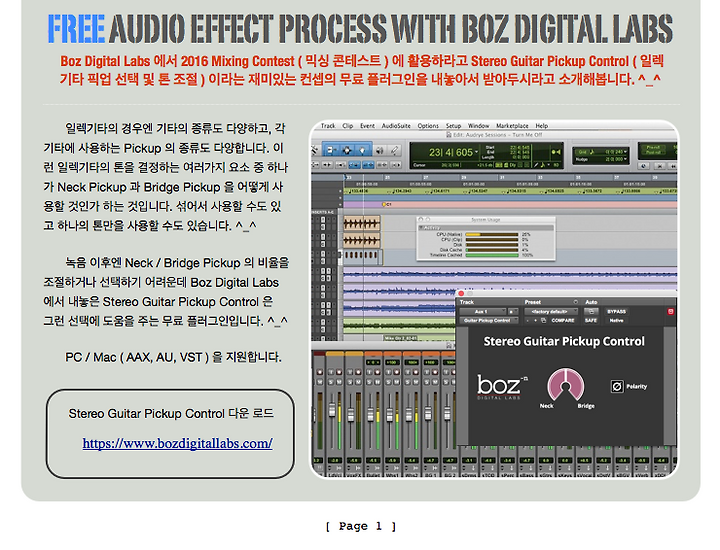Open the Guitar Pickup Control plugin selector
Screen dimensions: 720x550
489,320
